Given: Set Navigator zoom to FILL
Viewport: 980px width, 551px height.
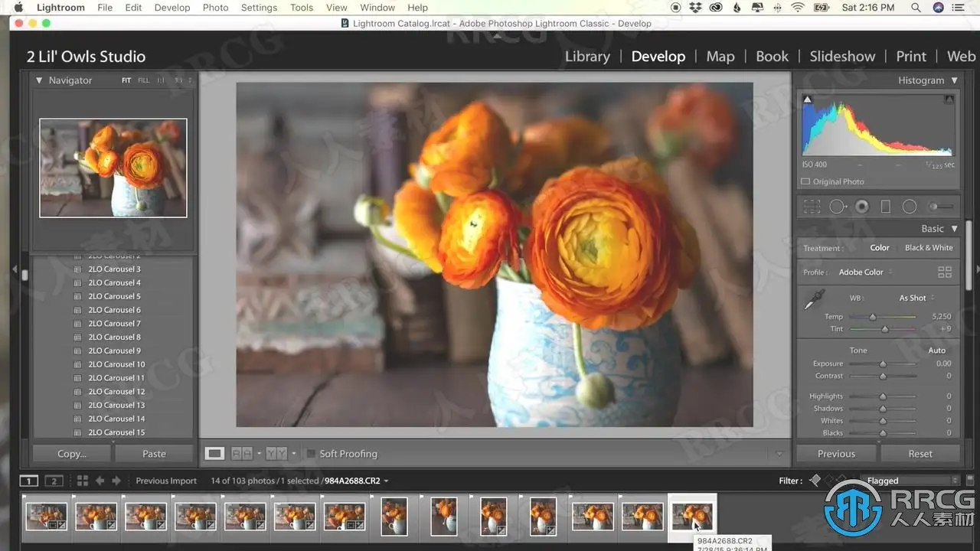Looking at the screenshot, I should [143, 80].
